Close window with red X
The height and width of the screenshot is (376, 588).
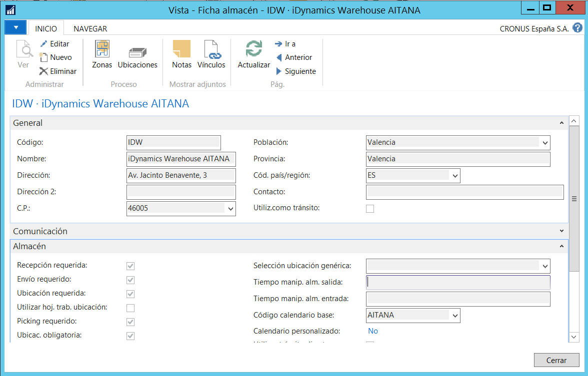click(570, 8)
